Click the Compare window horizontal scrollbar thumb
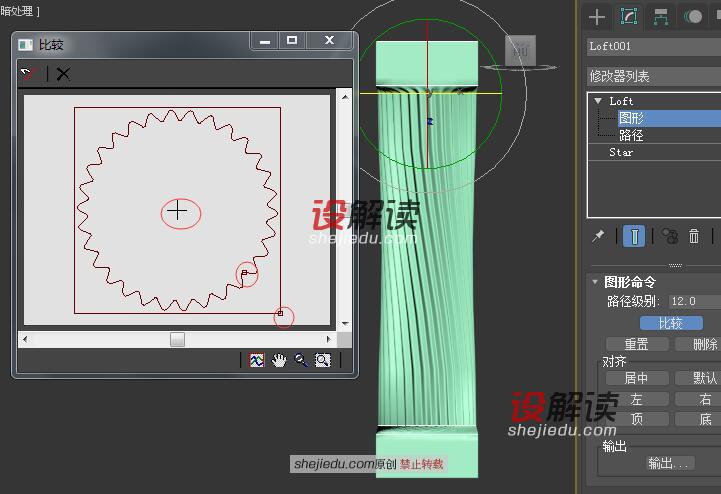Screen dimensions: 721x494 pyautogui.click(x=177, y=340)
